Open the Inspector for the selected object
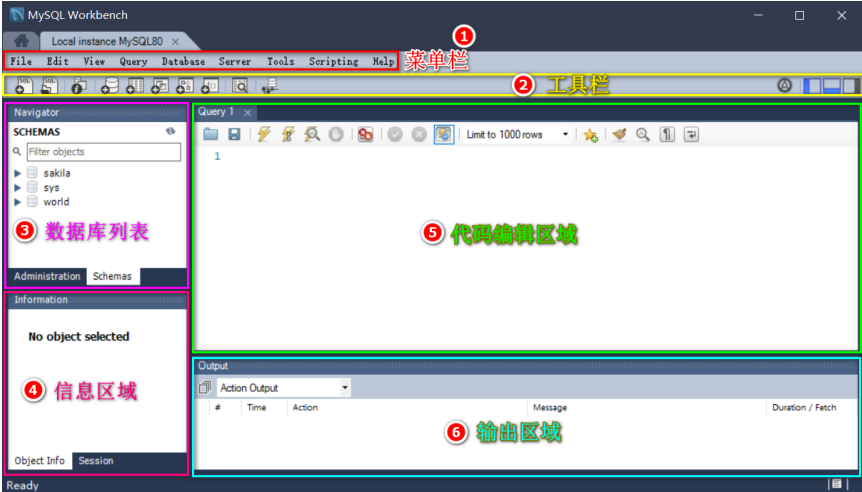The height and width of the screenshot is (492, 862). tap(79, 86)
